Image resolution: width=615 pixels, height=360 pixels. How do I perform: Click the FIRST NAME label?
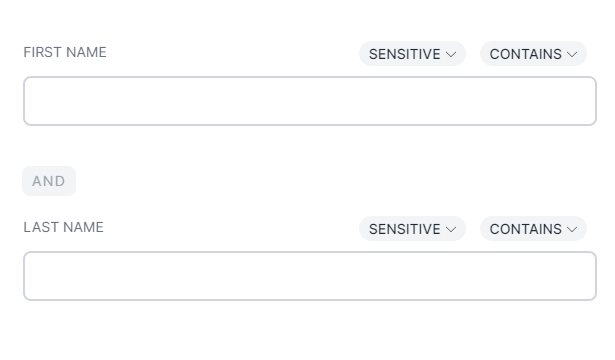(65, 52)
